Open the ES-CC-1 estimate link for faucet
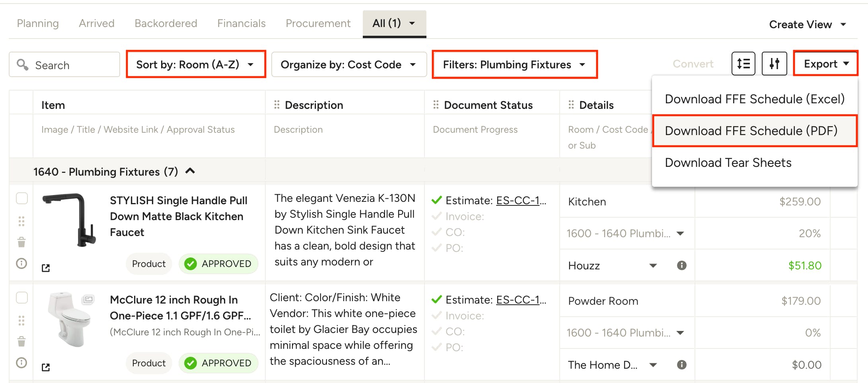The height and width of the screenshot is (383, 868). point(521,201)
